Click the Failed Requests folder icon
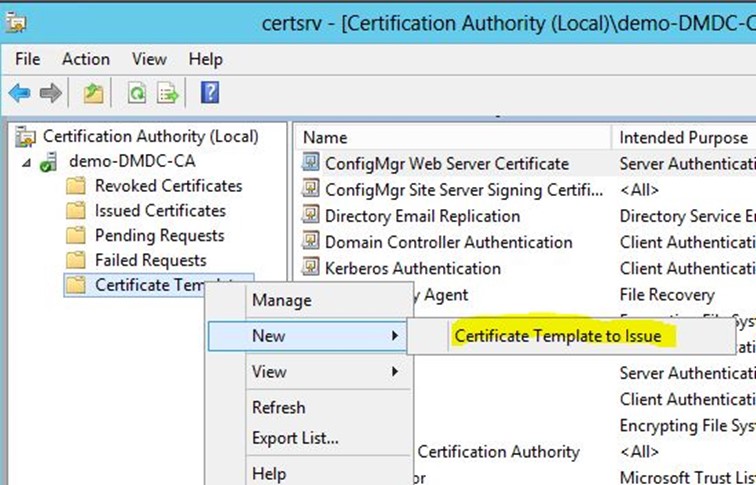This screenshot has height=485, width=756. pos(76,260)
